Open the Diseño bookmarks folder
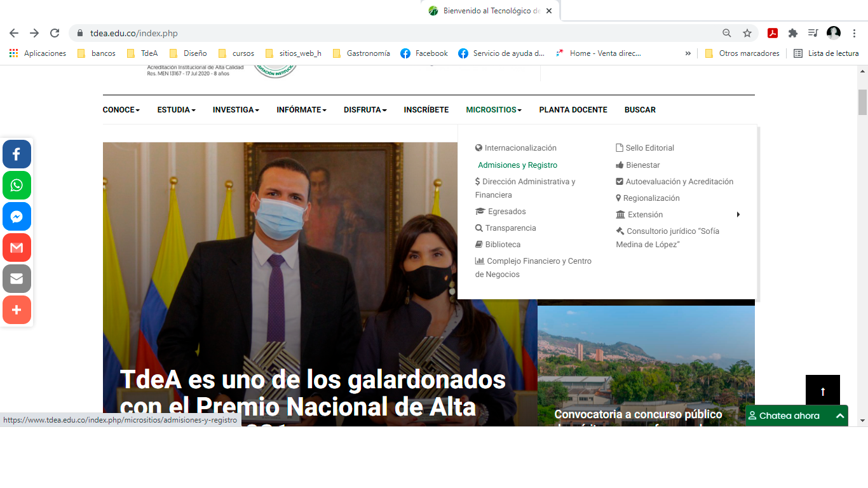This screenshot has height=488, width=868. tap(188, 53)
